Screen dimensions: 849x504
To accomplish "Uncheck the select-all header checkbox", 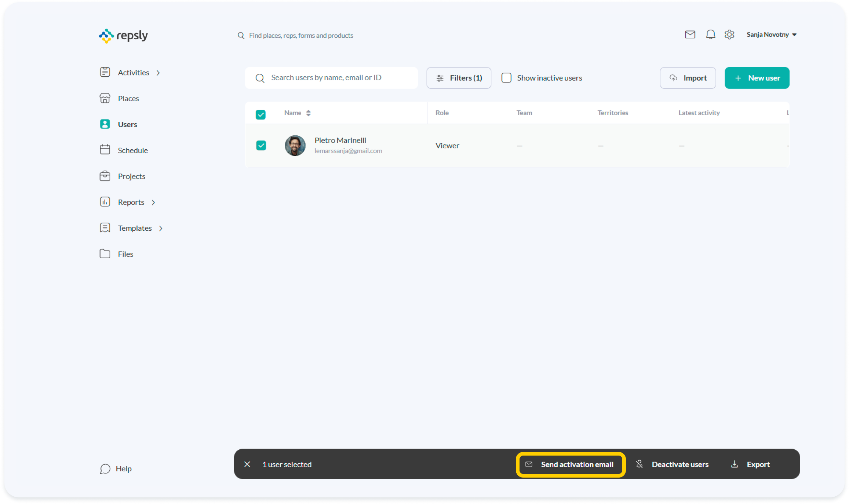I will (260, 114).
